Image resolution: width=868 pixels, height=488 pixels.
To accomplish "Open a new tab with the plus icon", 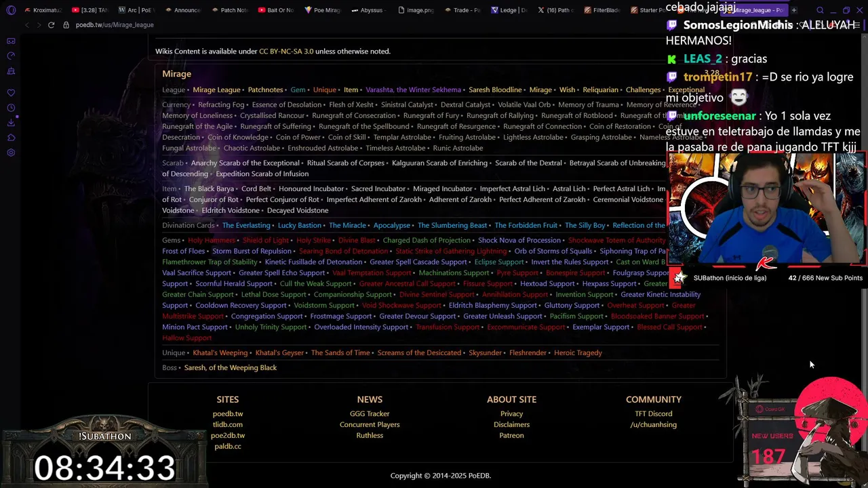I will coord(794,10).
